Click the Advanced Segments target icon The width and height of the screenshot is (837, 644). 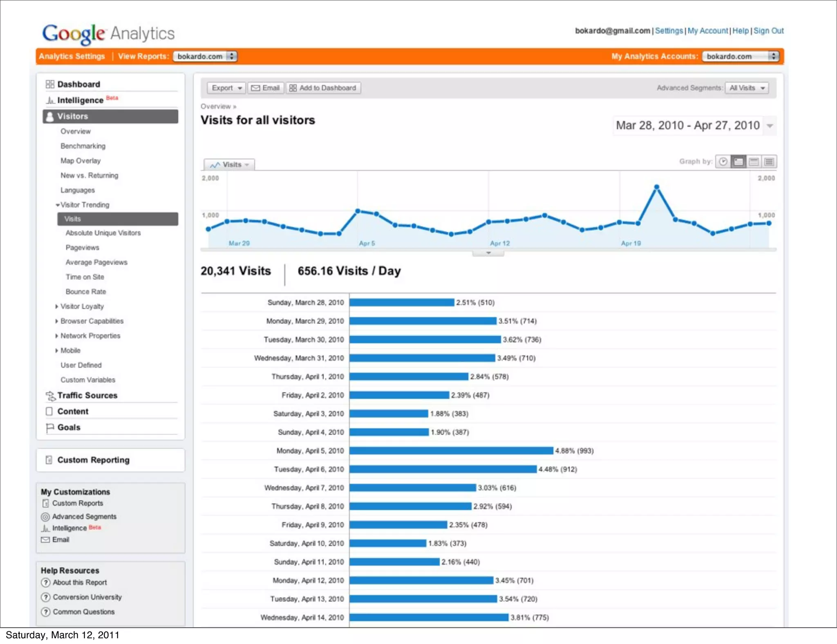coord(45,517)
